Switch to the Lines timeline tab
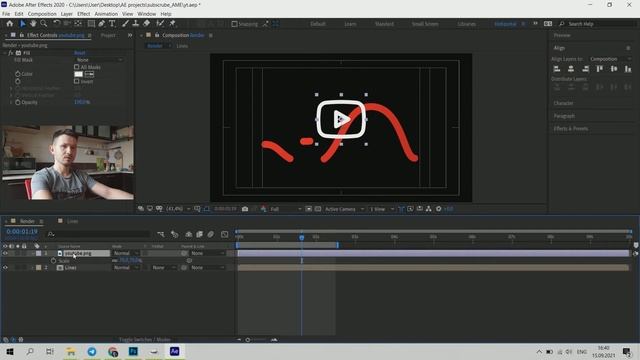 click(x=73, y=221)
